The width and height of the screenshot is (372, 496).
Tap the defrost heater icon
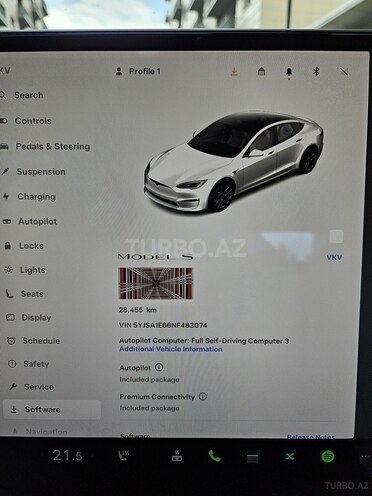177,456
